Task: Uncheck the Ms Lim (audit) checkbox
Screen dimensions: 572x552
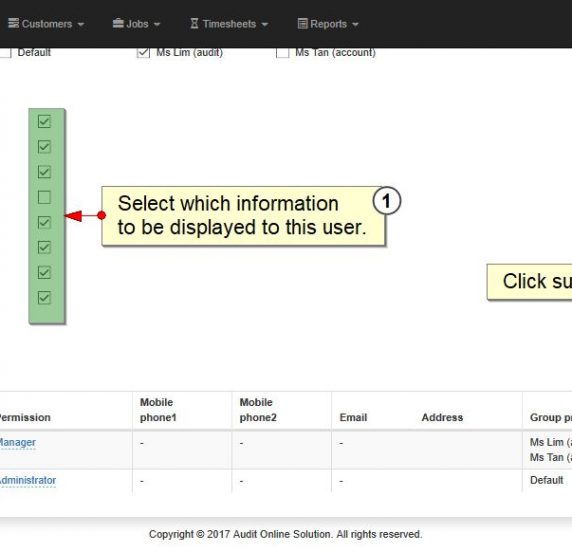Action: point(143,52)
